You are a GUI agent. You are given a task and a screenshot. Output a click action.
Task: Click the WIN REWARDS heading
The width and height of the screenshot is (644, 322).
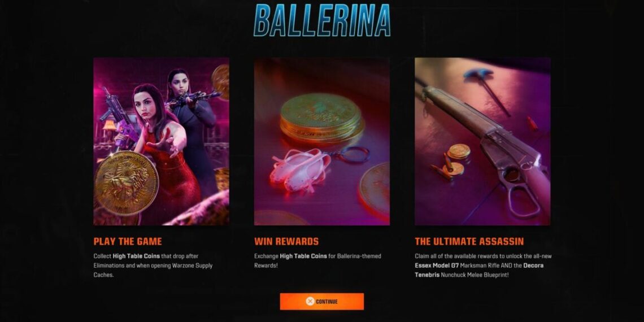click(x=286, y=242)
